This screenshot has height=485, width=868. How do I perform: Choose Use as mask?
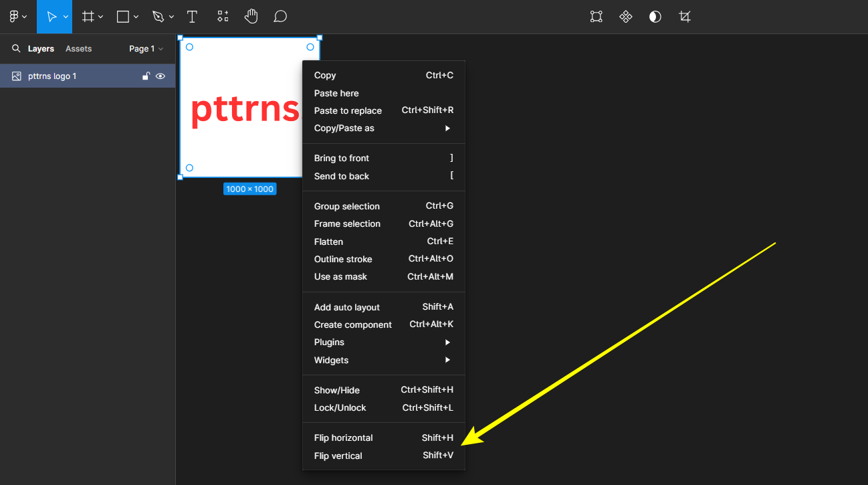coord(384,276)
